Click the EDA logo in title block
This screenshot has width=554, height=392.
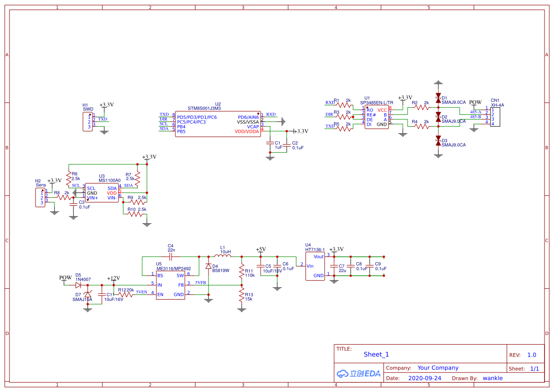tap(359, 374)
